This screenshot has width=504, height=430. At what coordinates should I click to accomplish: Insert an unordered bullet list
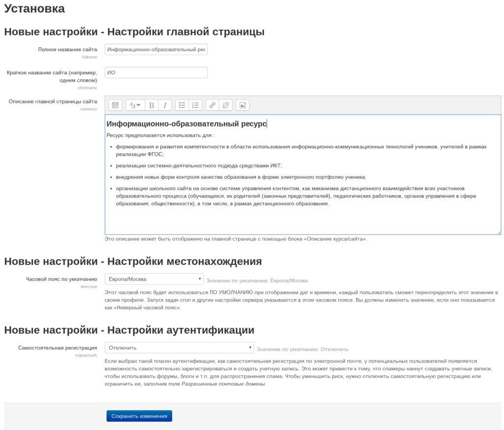[x=182, y=105]
